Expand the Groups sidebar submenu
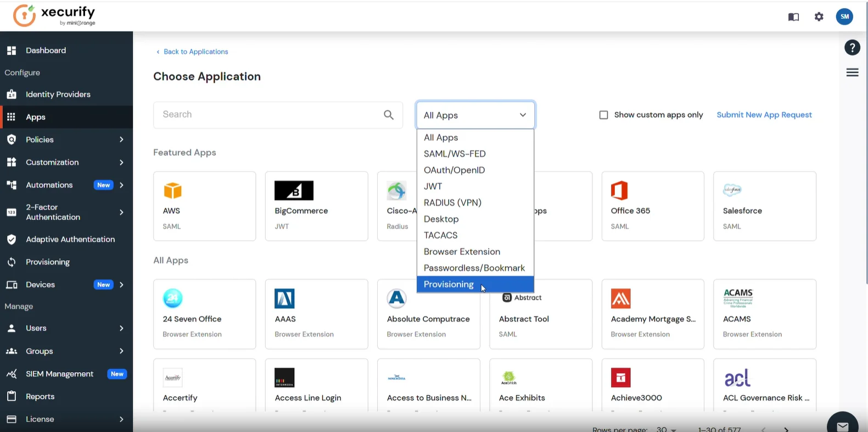The image size is (868, 432). pos(121,351)
